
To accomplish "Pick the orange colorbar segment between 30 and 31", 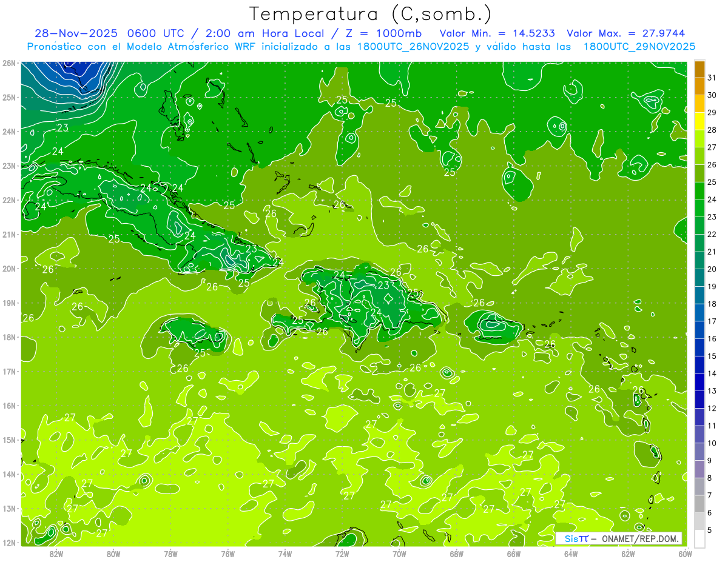I will click(x=699, y=86).
